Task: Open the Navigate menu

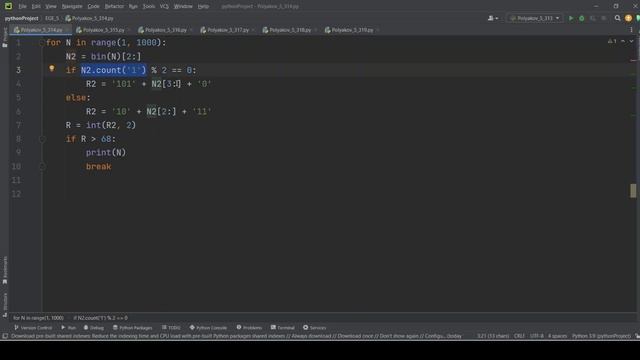Action: click(x=72, y=6)
